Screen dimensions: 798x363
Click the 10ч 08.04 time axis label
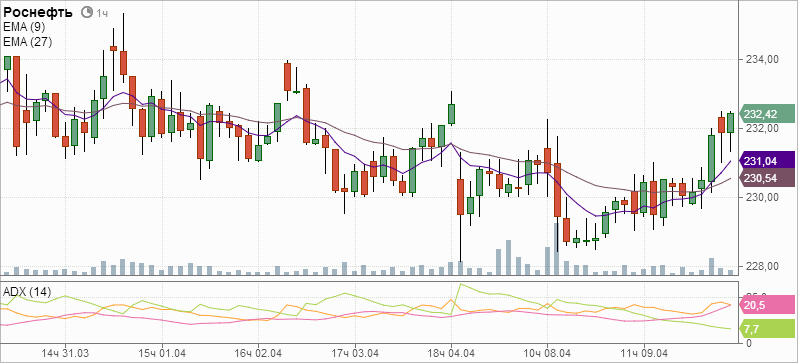tap(547, 353)
